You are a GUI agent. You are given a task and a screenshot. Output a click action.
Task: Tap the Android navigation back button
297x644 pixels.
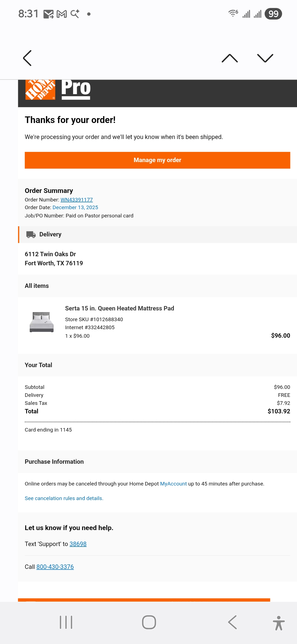(x=232, y=622)
